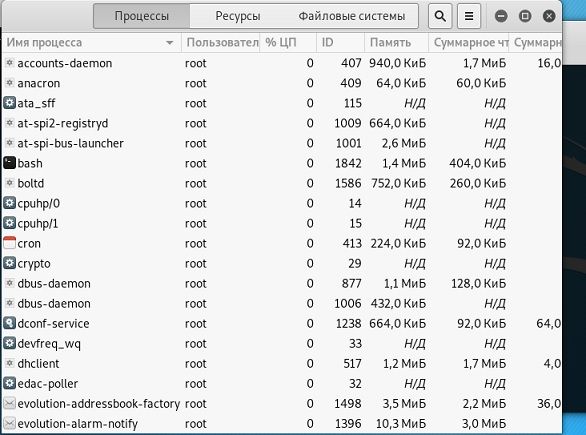The width and height of the screenshot is (586, 435).
Task: Click the evolution-alarm-notify mail icon
Action: click(10, 423)
